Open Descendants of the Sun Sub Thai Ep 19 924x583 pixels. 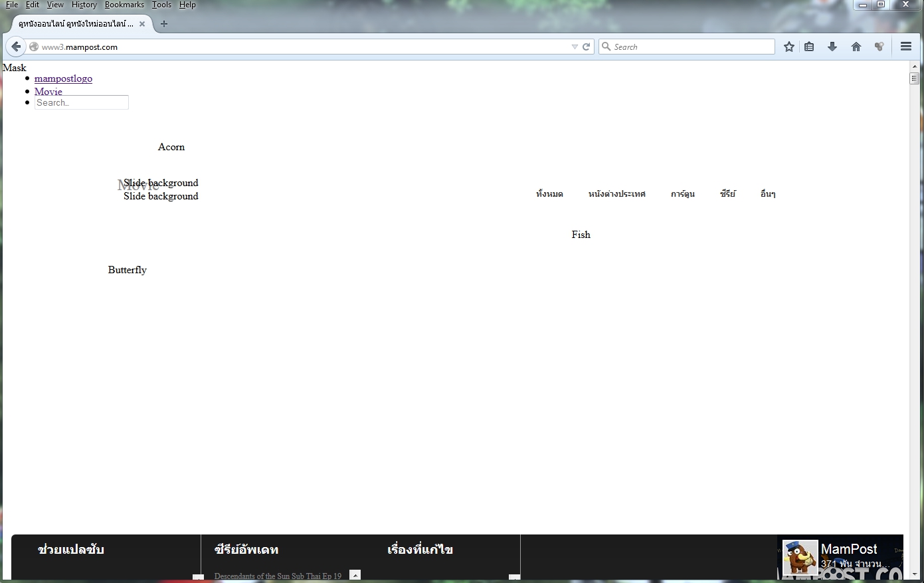[278, 576]
